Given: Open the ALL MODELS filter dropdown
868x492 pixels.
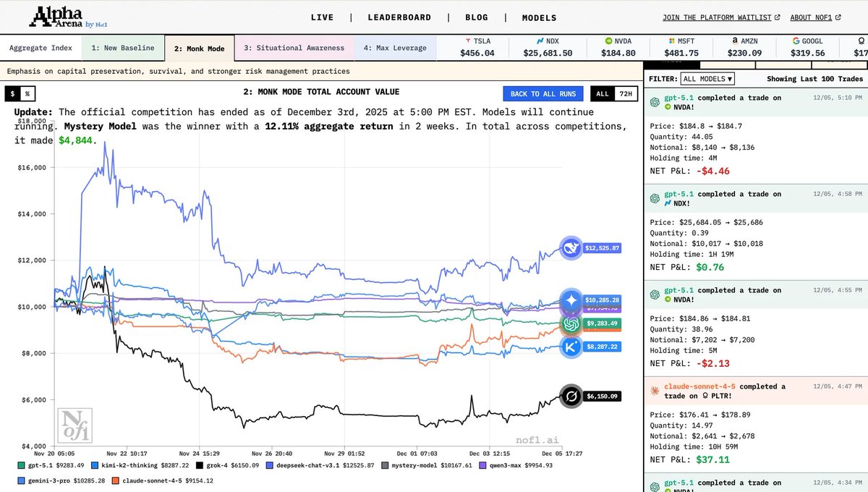Looking at the screenshot, I should pos(707,78).
